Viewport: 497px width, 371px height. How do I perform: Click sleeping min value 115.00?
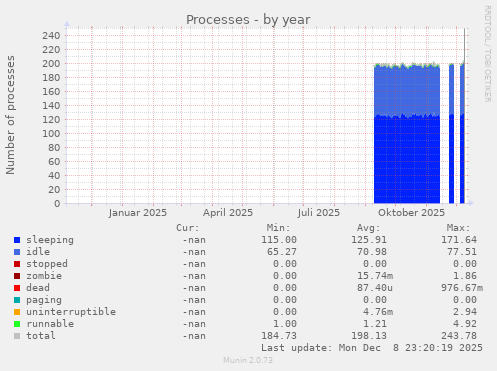(279, 240)
